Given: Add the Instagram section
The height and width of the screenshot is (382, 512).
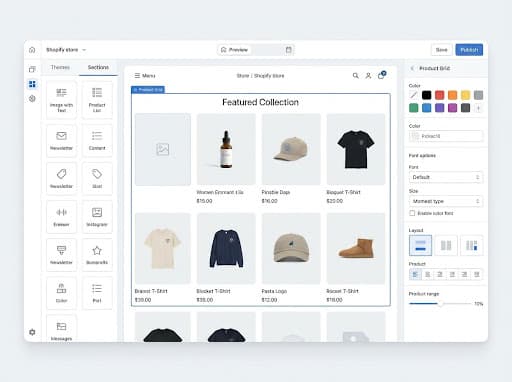Looking at the screenshot, I should [x=97, y=217].
